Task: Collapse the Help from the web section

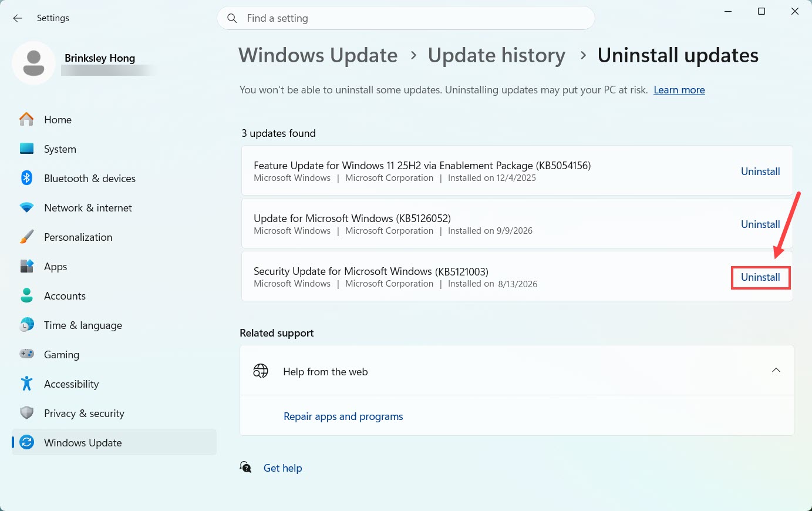Action: (776, 370)
